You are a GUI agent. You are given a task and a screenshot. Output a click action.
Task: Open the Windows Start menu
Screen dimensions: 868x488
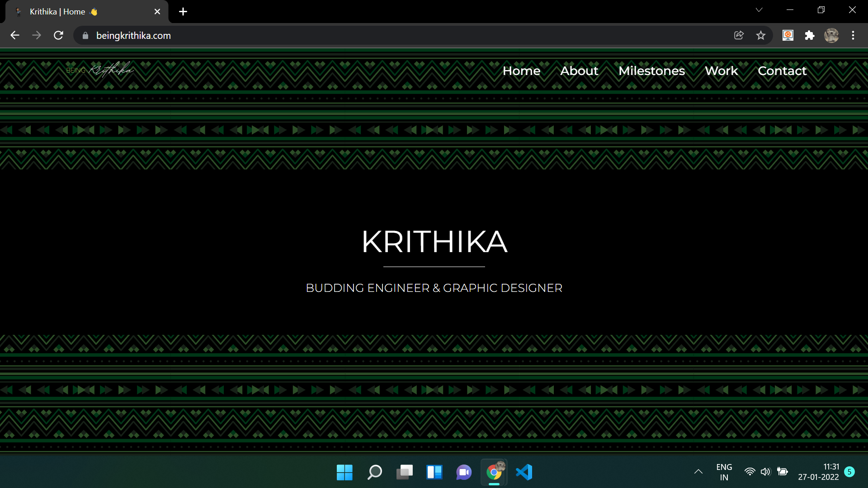(344, 472)
